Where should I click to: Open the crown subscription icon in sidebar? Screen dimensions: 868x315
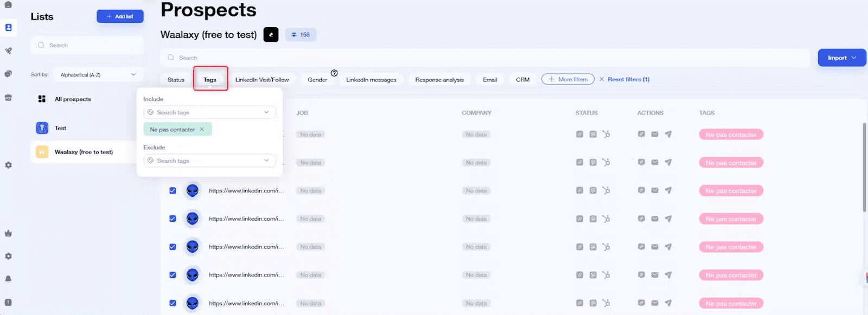coord(8,234)
